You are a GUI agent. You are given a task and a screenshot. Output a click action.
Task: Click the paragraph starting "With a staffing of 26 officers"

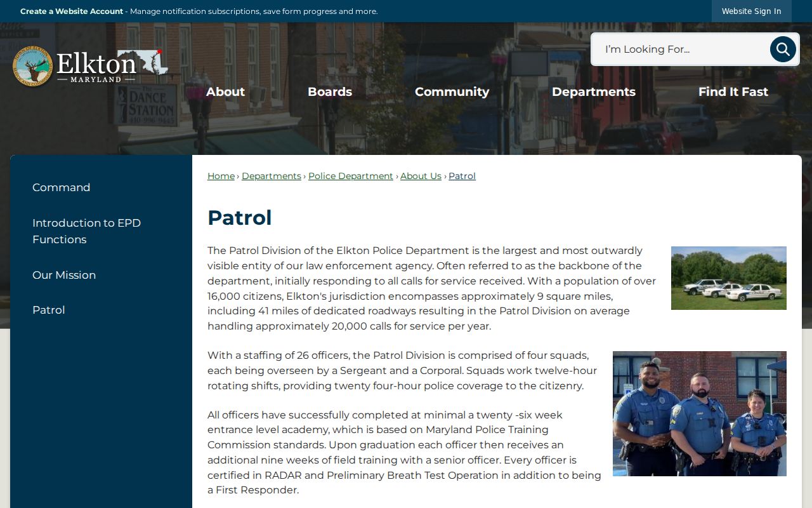pyautogui.click(x=402, y=370)
